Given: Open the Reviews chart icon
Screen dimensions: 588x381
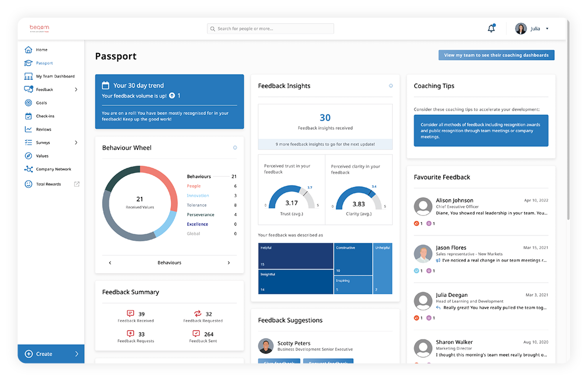Looking at the screenshot, I should pos(28,129).
